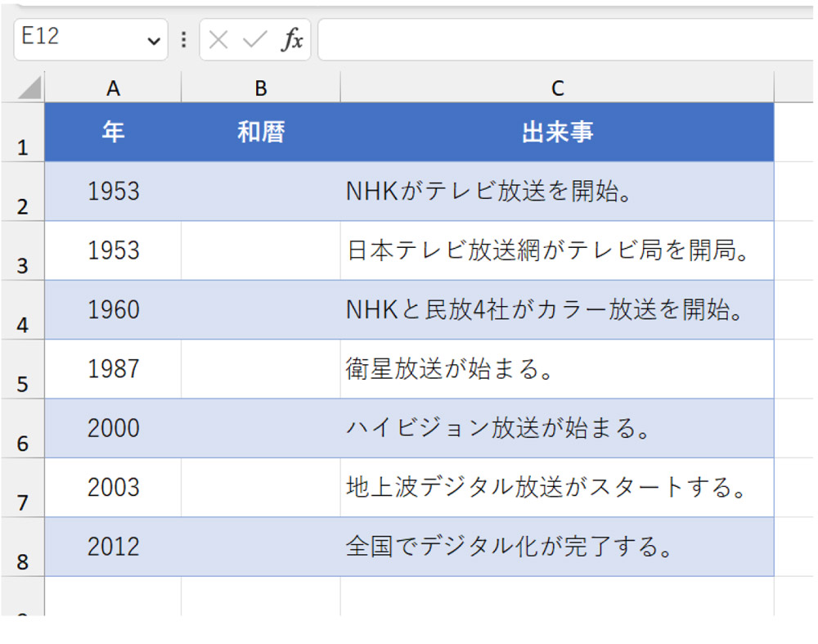Viewport: 818px width, 644px height.
Task: Click empty 和暦 cell in row 3
Action: click(x=261, y=250)
